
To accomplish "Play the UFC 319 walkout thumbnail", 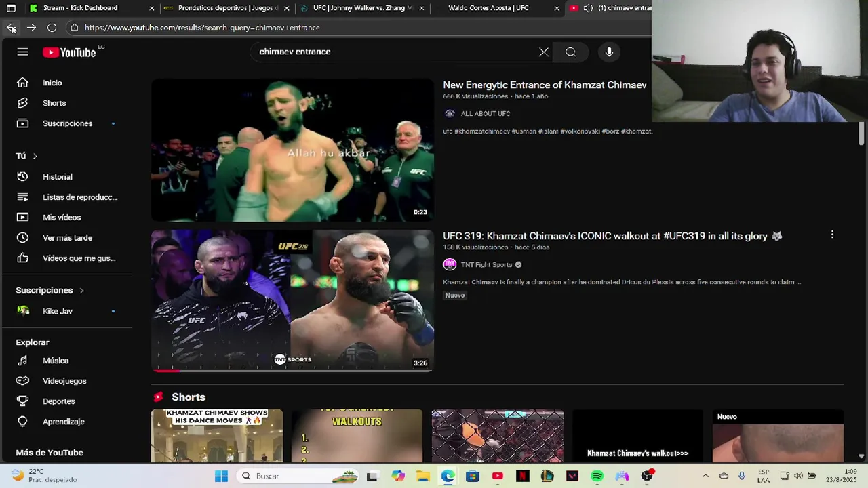I will click(x=292, y=300).
